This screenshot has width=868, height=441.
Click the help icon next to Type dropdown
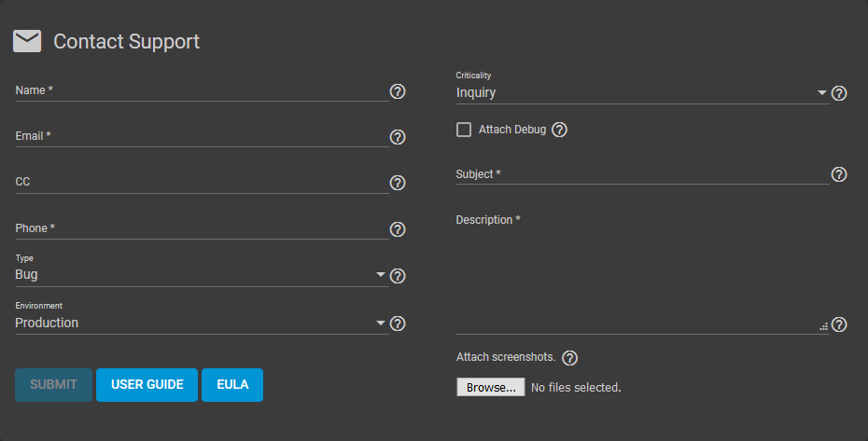click(x=398, y=276)
